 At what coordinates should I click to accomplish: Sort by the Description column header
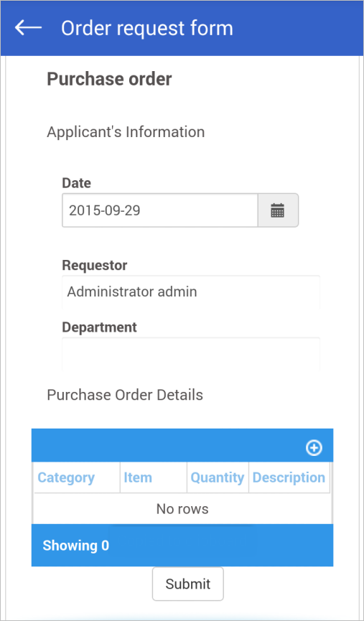(289, 477)
